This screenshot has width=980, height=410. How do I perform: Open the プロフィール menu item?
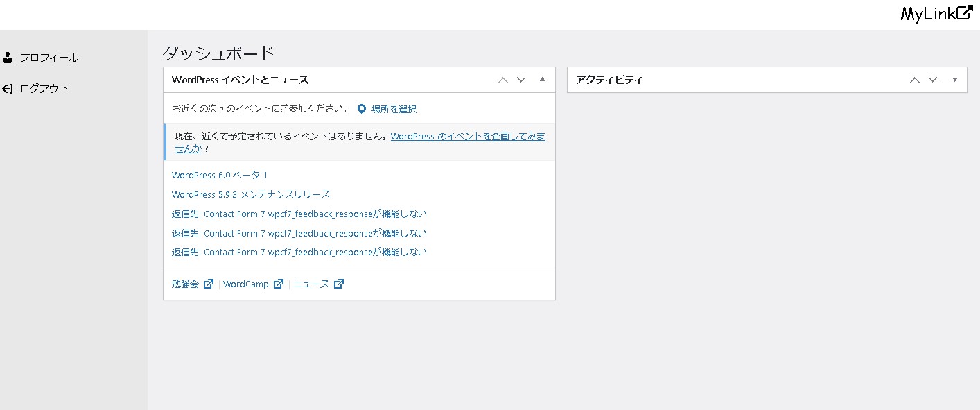point(49,58)
